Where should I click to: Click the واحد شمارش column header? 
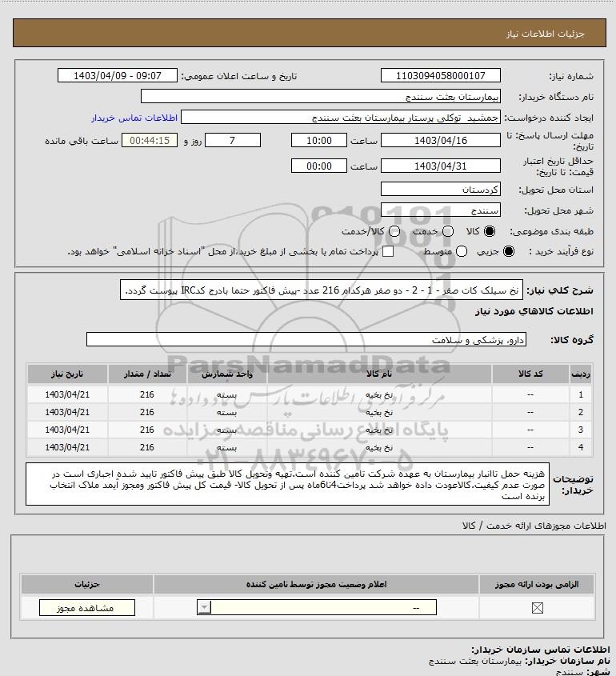(226, 374)
